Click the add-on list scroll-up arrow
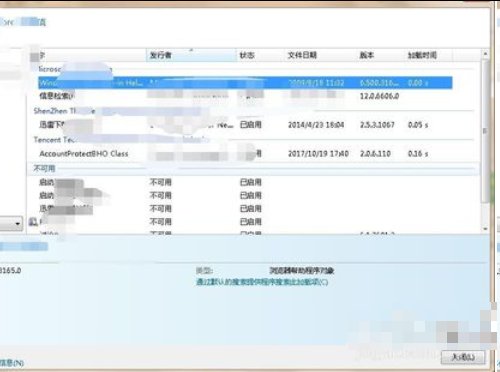Screen dimensions: 500x372 pos(485,54)
